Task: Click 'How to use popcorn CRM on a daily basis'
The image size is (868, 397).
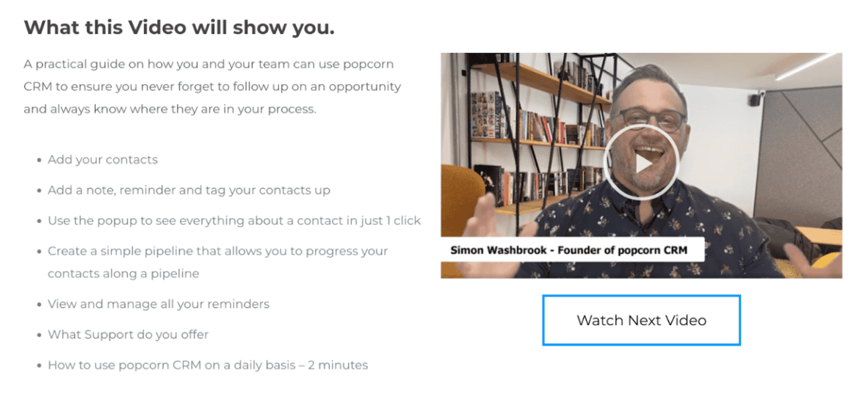Action: click(208, 365)
